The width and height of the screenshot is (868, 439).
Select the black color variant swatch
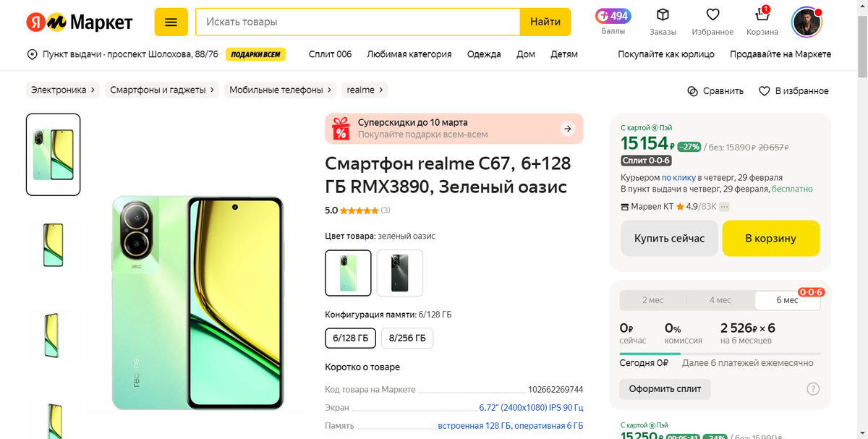pos(399,273)
